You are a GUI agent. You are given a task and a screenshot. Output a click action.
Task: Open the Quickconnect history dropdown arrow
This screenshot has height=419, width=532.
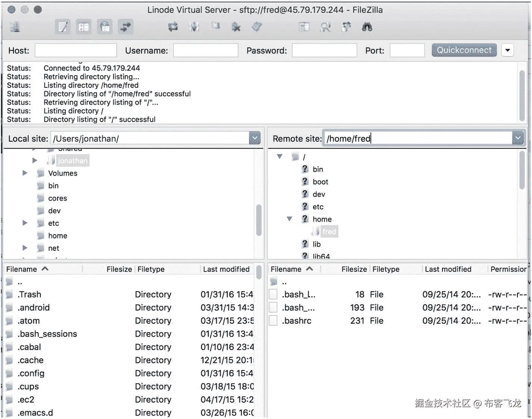508,50
